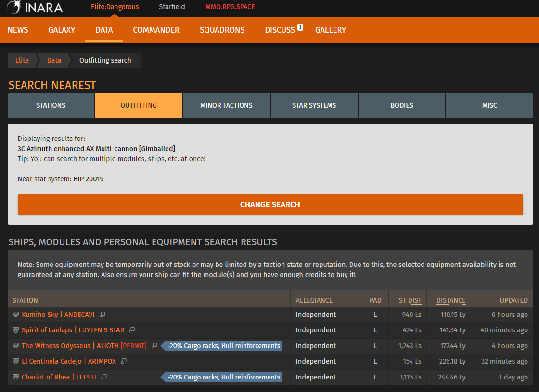This screenshot has height=392, width=539.
Task: Click '4 hours ago' updated value
Action: tap(510, 346)
